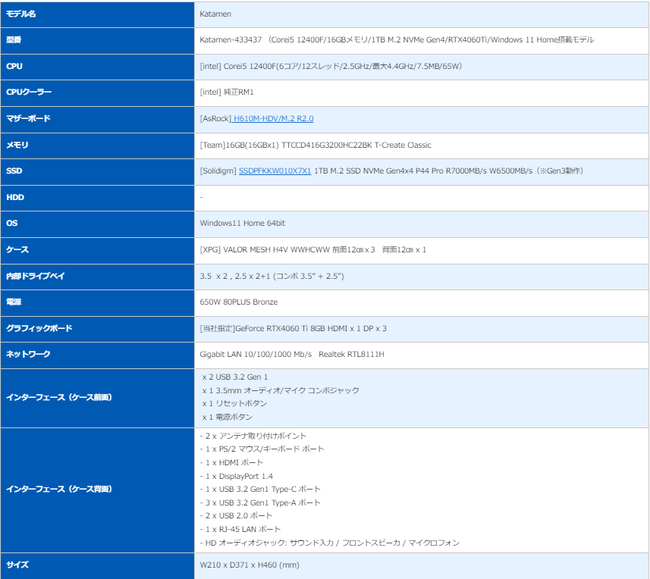The height and width of the screenshot is (579, 650).
Task: Click the [Solidigm] brand label
Action: tap(218, 171)
